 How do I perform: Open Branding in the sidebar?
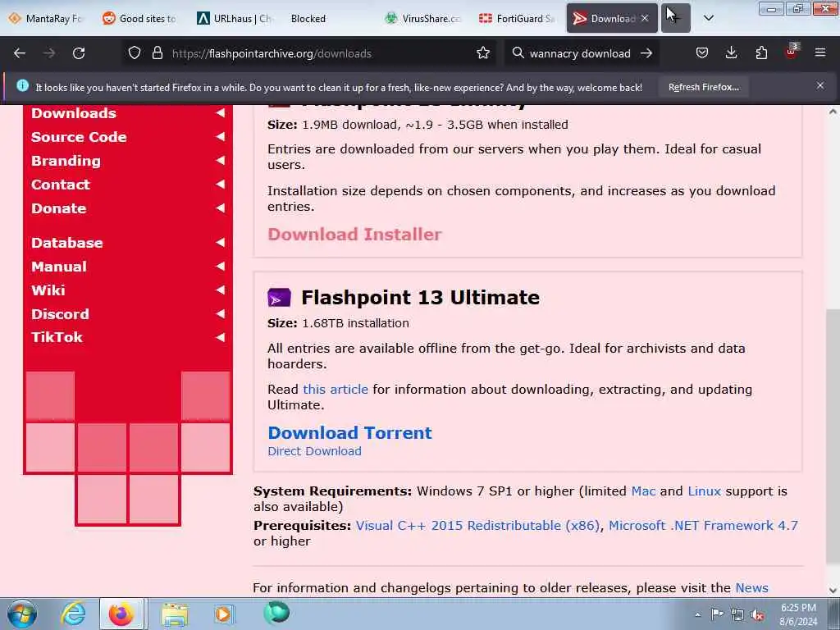[66, 161]
